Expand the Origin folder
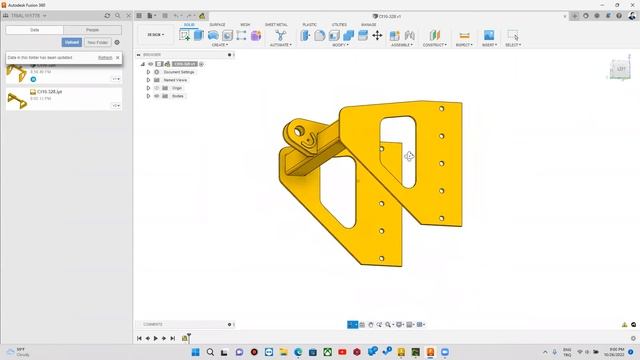 point(149,88)
